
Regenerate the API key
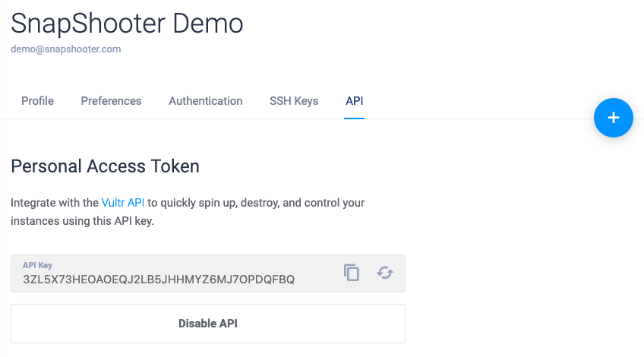(385, 273)
